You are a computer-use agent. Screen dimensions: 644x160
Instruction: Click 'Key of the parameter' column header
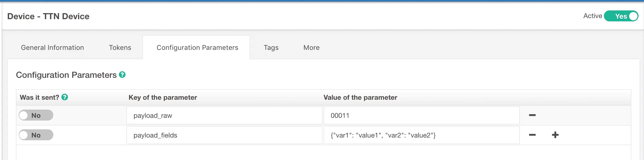163,98
